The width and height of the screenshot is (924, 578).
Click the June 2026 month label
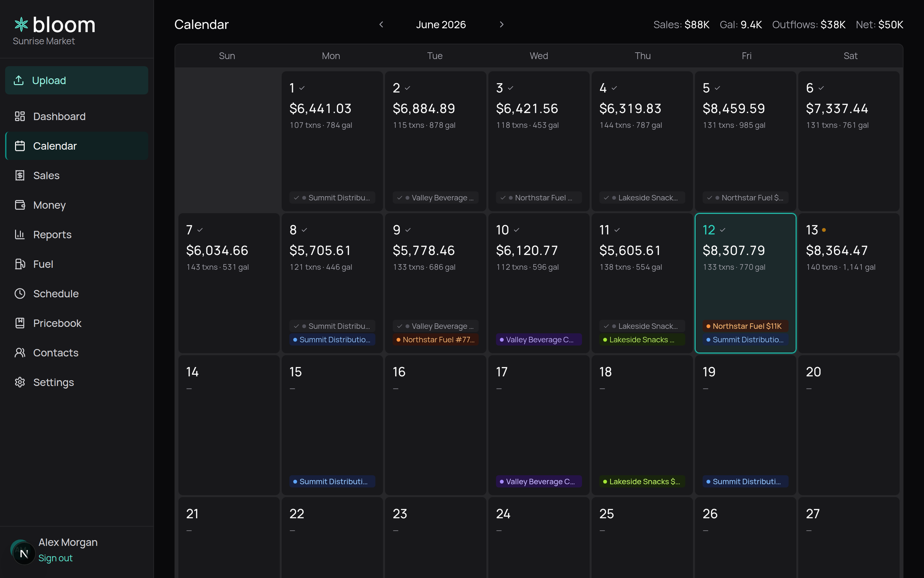[x=441, y=24]
